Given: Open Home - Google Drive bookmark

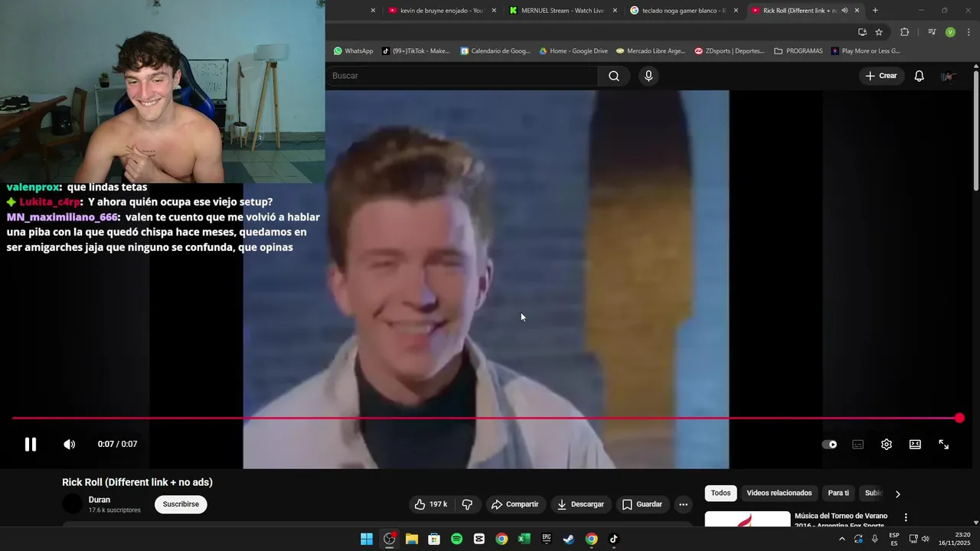Looking at the screenshot, I should (x=573, y=51).
